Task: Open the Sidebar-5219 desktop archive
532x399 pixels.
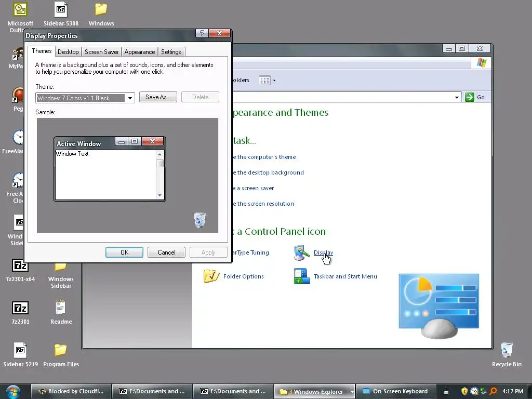Action: pos(20,350)
